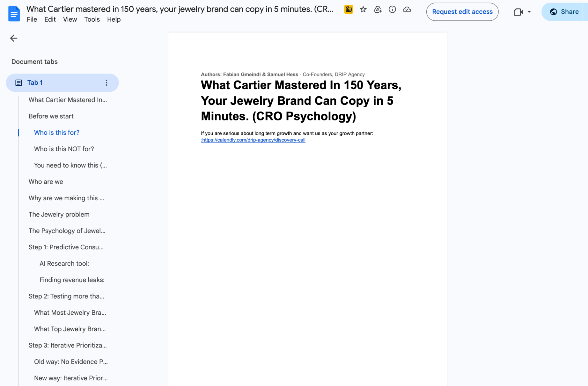
Task: Jump to 'Finding revenue leaks:' heading
Action: (72, 280)
